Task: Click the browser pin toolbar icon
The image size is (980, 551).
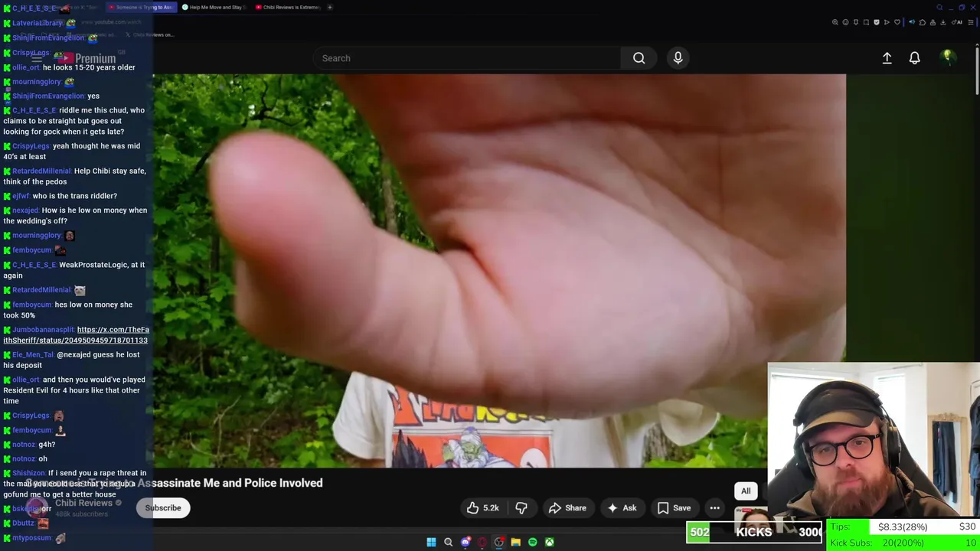Action: [x=856, y=22]
